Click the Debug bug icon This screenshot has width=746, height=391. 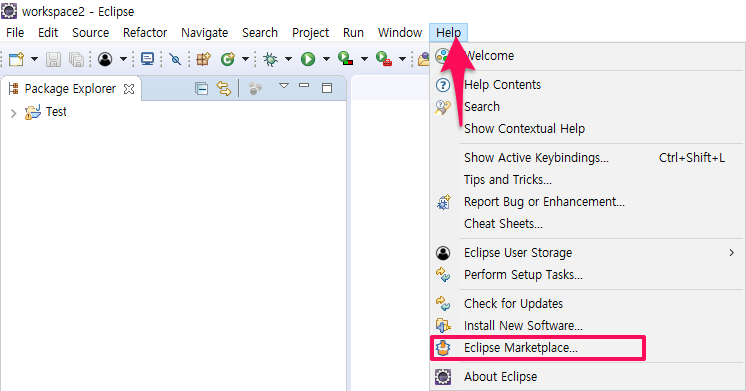[271, 59]
